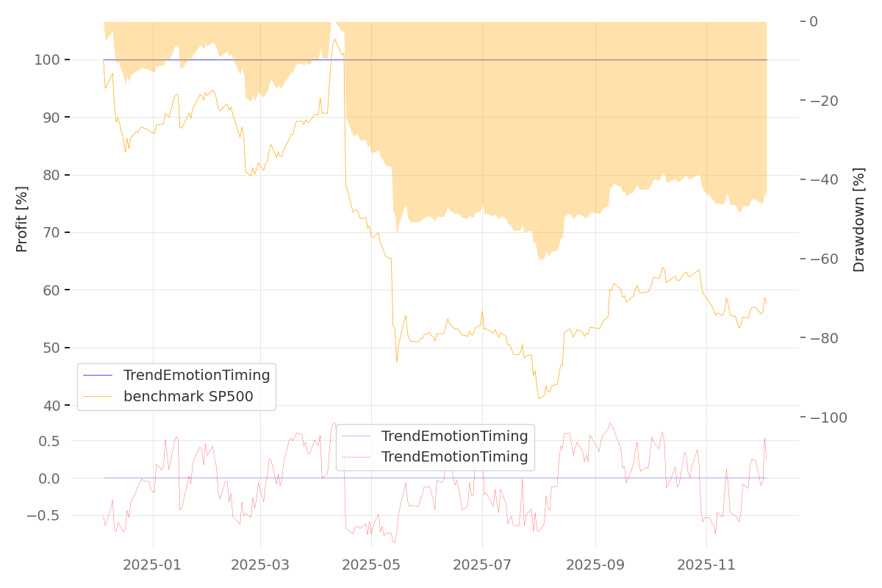Click the Drawdown [%] axis title
The width and height of the screenshot is (882, 588).
tap(858, 219)
